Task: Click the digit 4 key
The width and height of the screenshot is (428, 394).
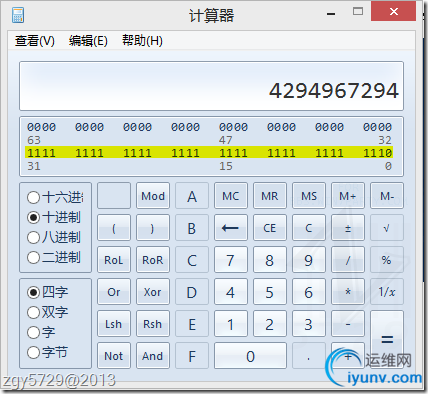Action: 231,292
